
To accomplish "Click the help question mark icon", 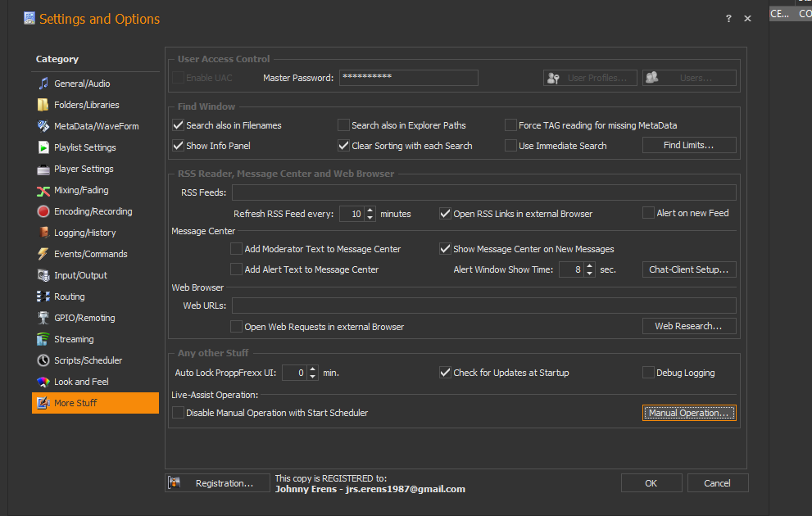I will click(x=728, y=18).
